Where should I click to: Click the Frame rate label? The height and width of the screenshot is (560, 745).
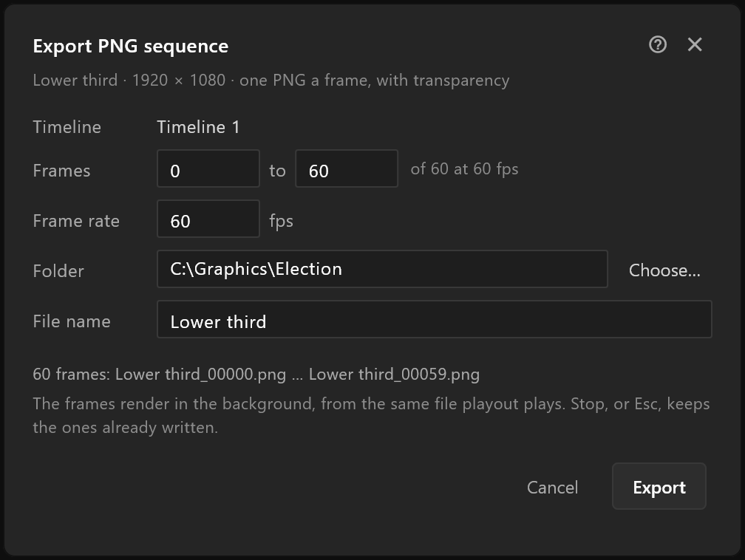(76, 221)
